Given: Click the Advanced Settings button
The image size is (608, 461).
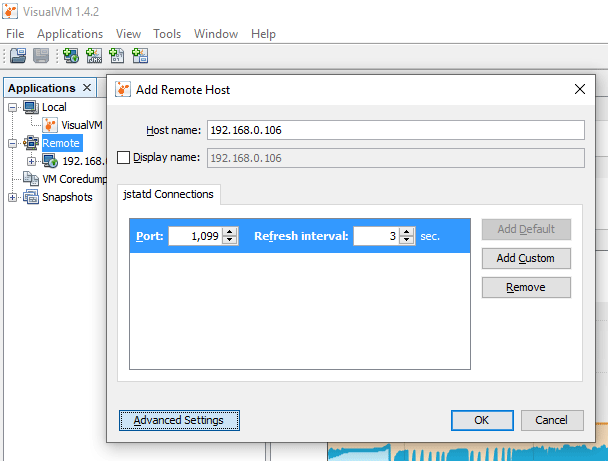Looking at the screenshot, I should click(x=179, y=420).
